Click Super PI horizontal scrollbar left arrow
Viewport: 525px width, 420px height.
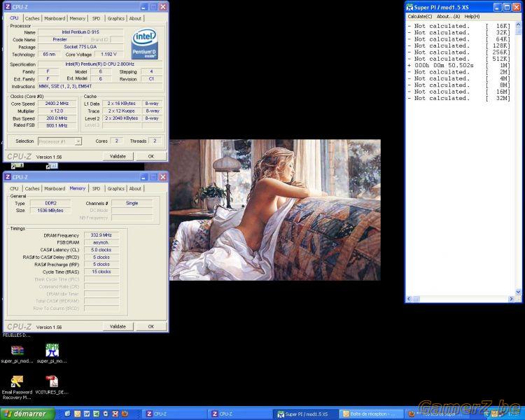click(409, 299)
